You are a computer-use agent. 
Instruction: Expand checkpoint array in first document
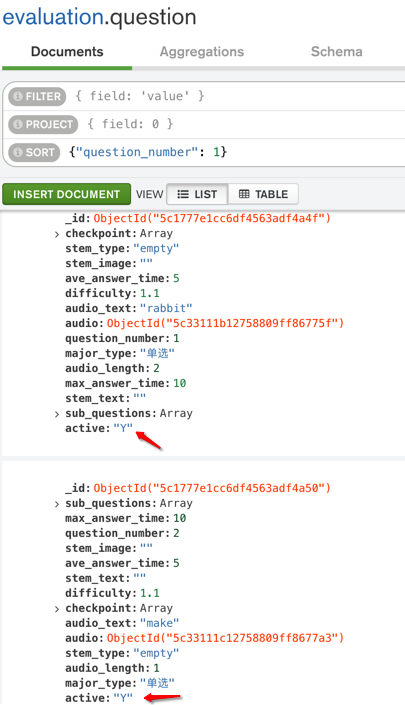57,234
